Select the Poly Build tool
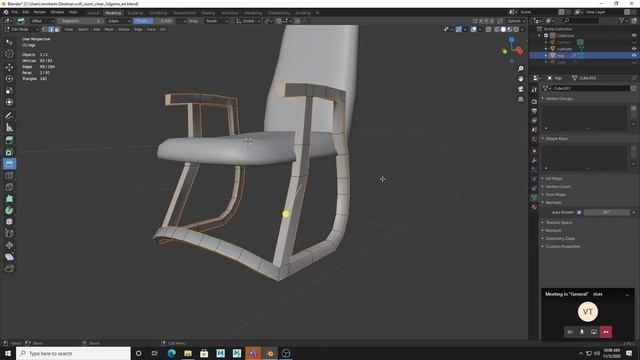The height and width of the screenshot is (360, 640). click(x=9, y=199)
